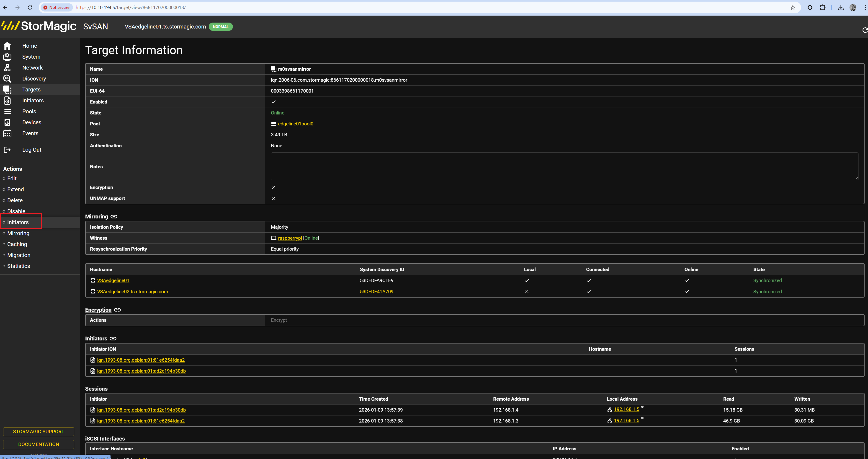Open the 53DEDF41A709 discovery ID link

pyautogui.click(x=376, y=292)
